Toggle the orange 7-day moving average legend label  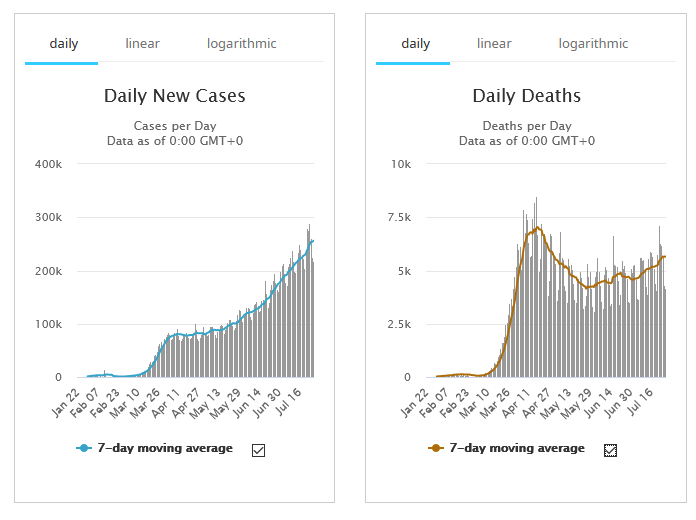point(517,449)
